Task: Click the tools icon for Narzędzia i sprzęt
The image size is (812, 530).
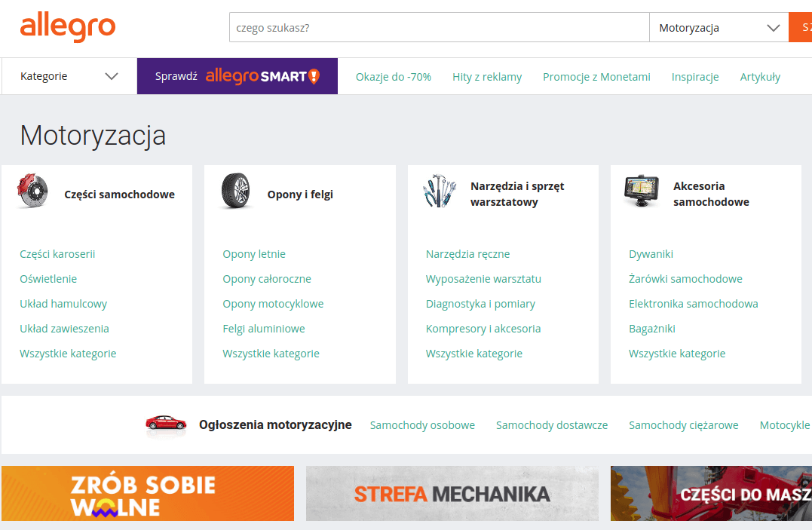Action: 439,191
